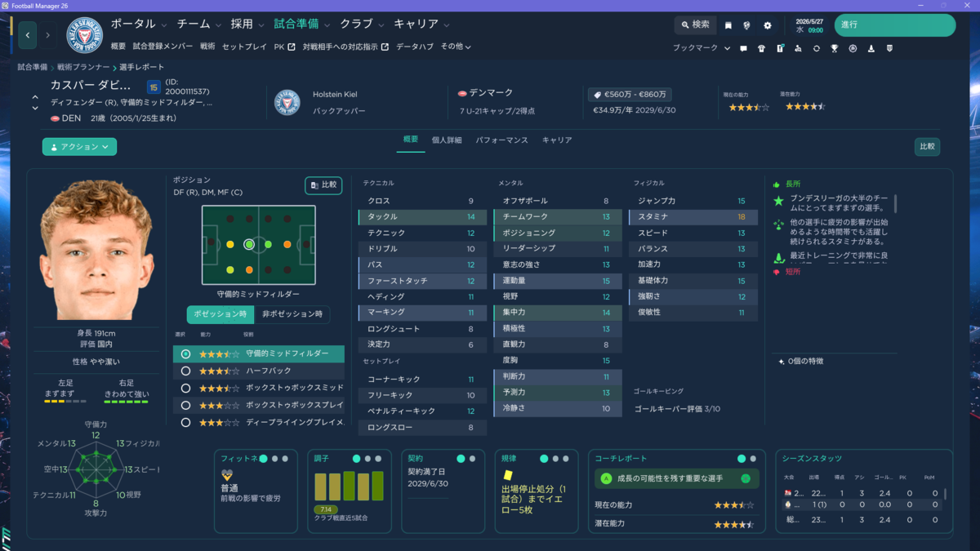This screenshot has height=551, width=980.
Task: Show second page dot of コーチレポート card
Action: pyautogui.click(x=753, y=459)
